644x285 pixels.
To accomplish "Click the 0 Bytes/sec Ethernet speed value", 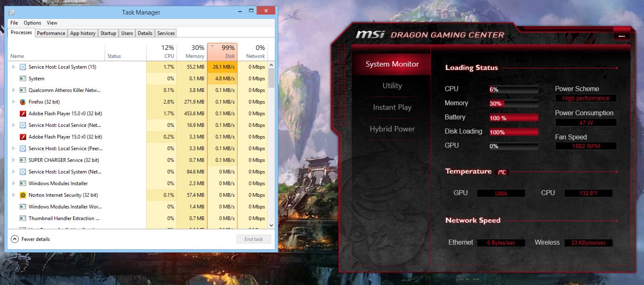I will [x=501, y=243].
